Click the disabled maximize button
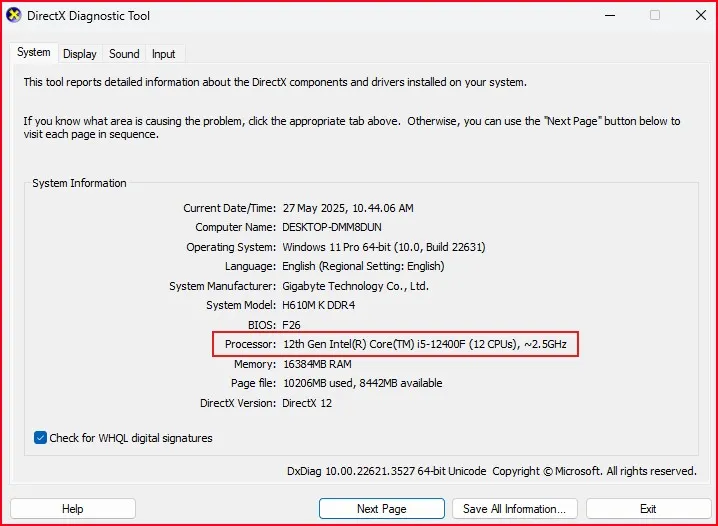Screen dimensions: 718x526 (655, 15)
